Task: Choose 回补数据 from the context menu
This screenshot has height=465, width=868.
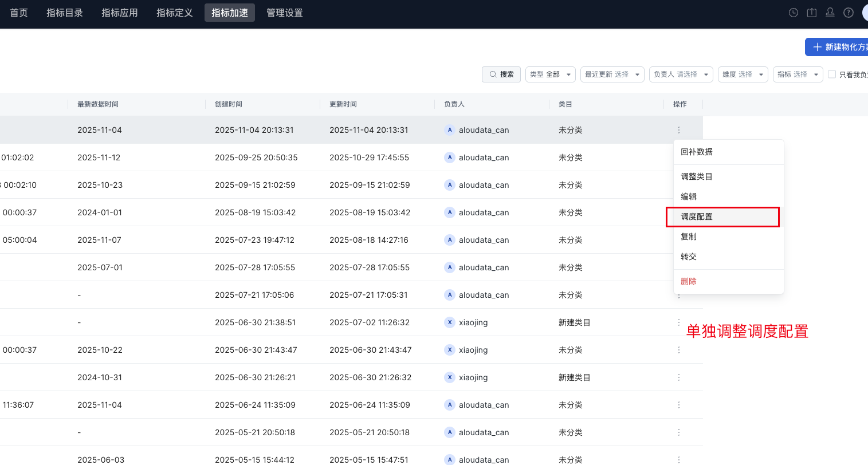Action: (x=697, y=152)
